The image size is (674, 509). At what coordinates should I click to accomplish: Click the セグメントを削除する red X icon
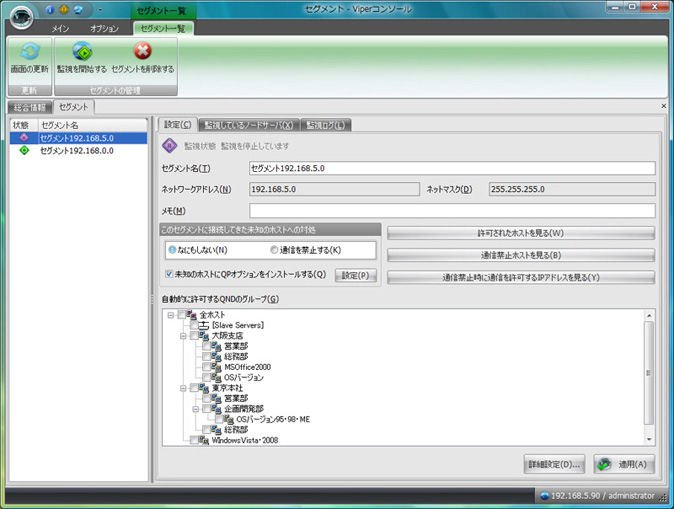[x=142, y=51]
